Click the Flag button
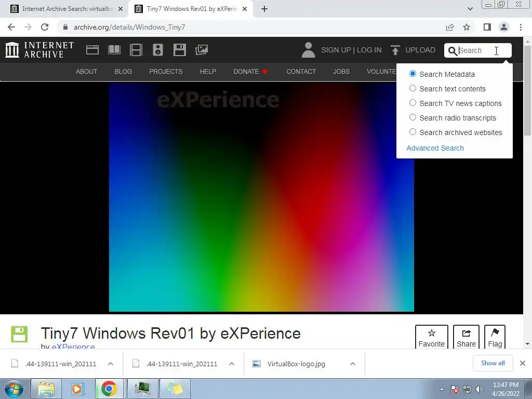This screenshot has width=532, height=399. coord(495,337)
